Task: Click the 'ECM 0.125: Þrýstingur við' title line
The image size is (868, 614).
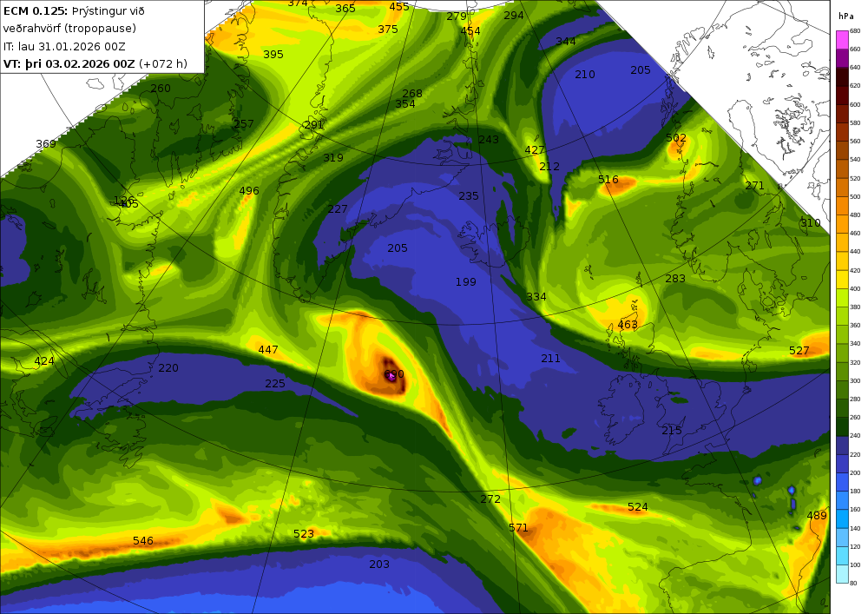Action: (74, 11)
